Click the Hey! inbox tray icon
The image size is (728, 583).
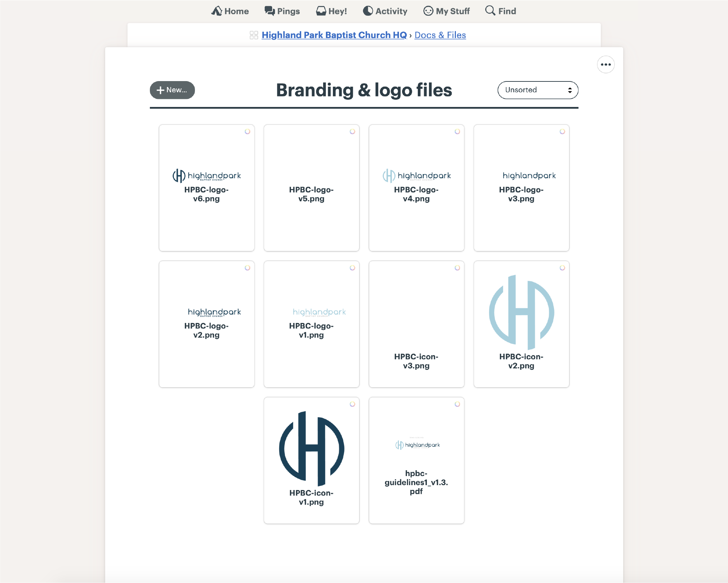point(321,11)
